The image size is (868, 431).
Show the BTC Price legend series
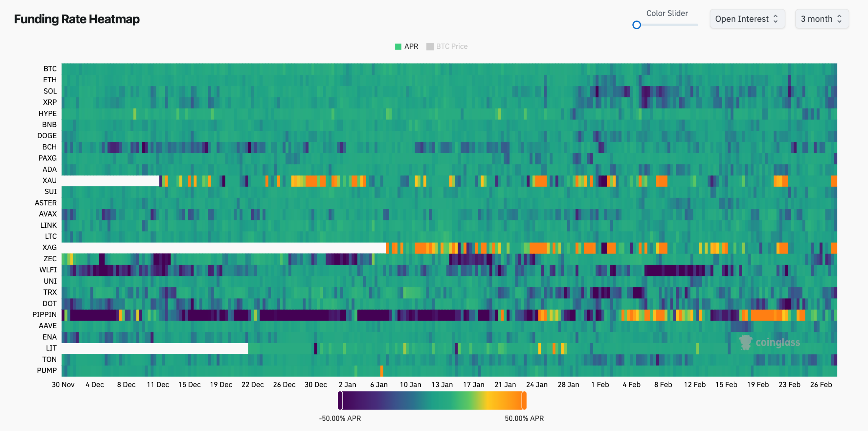[451, 46]
